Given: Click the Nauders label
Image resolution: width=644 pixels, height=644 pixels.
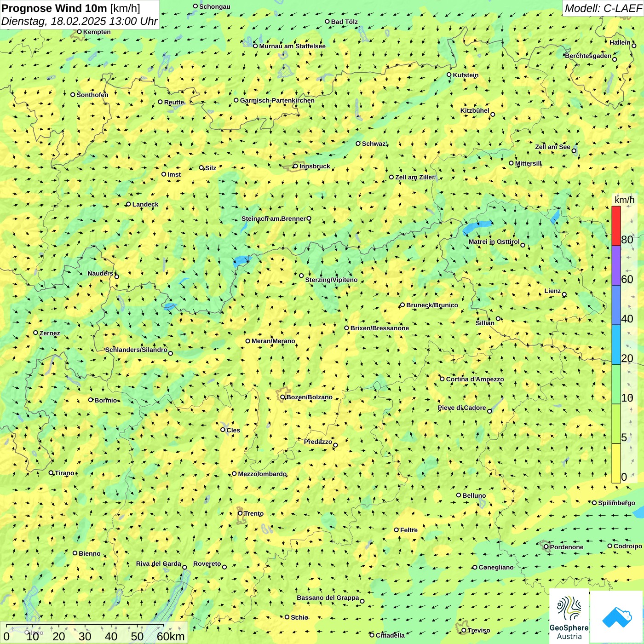Looking at the screenshot, I should [x=100, y=273].
